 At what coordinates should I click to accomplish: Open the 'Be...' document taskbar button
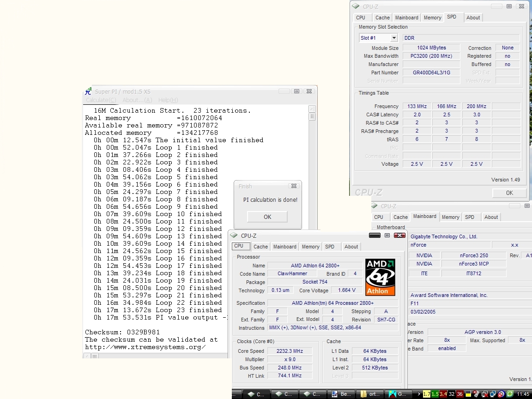coord(341,394)
